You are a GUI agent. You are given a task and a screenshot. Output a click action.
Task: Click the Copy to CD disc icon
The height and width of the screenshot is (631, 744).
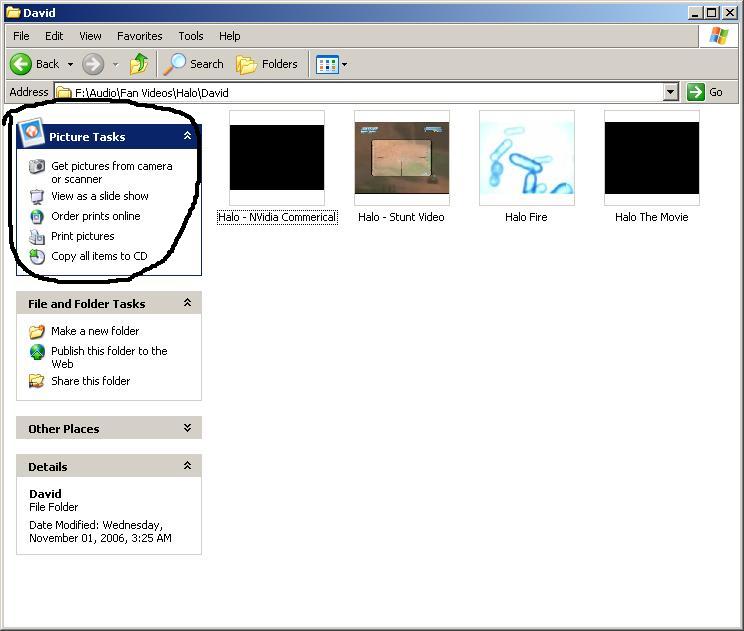tap(37, 256)
